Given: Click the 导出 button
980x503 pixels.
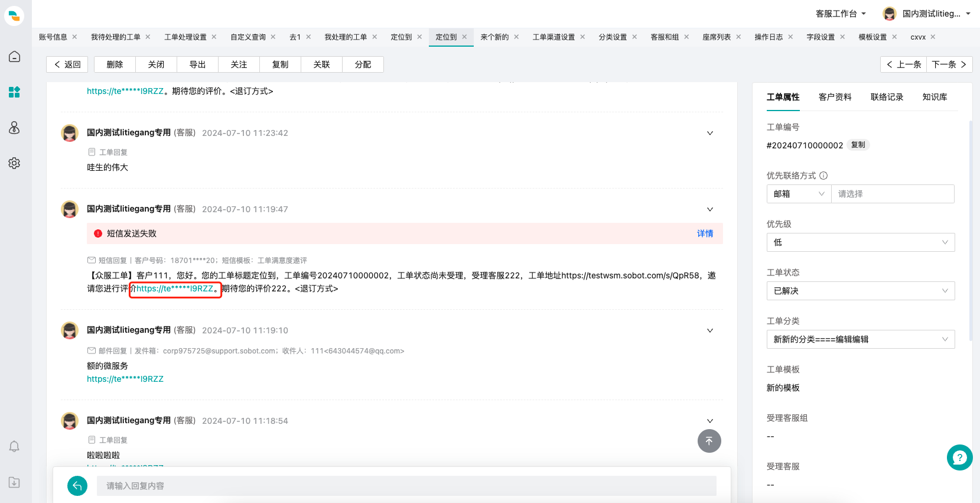Looking at the screenshot, I should (197, 64).
